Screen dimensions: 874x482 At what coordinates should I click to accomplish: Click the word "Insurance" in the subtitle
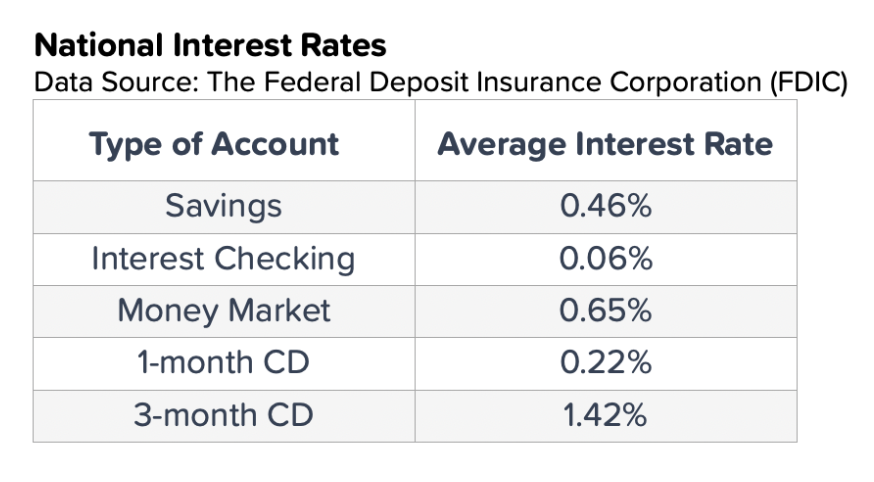tap(540, 81)
